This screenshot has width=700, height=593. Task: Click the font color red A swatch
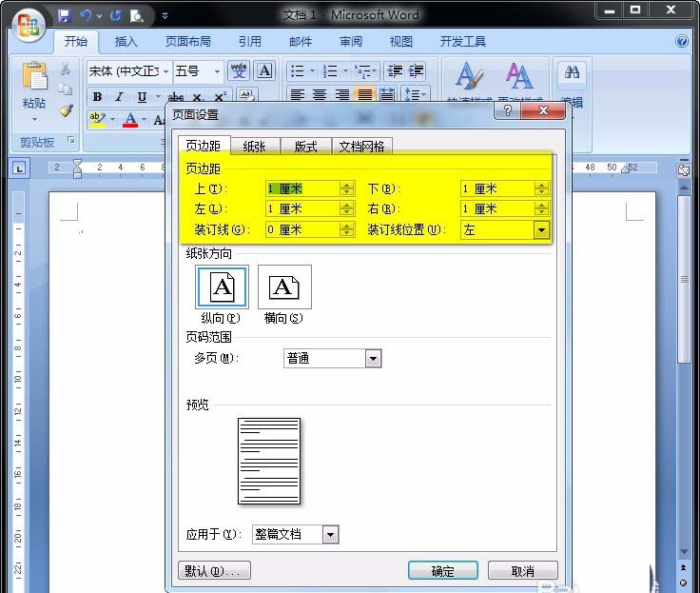(129, 120)
